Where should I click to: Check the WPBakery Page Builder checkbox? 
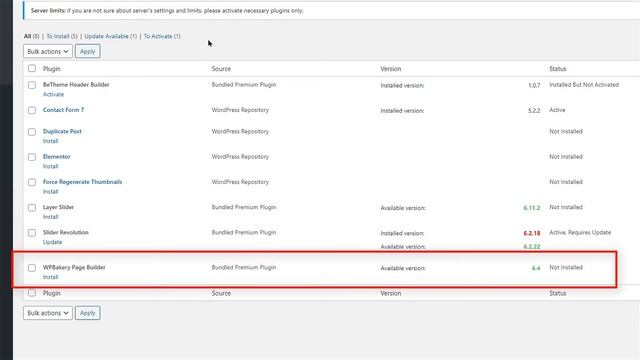pos(32,268)
